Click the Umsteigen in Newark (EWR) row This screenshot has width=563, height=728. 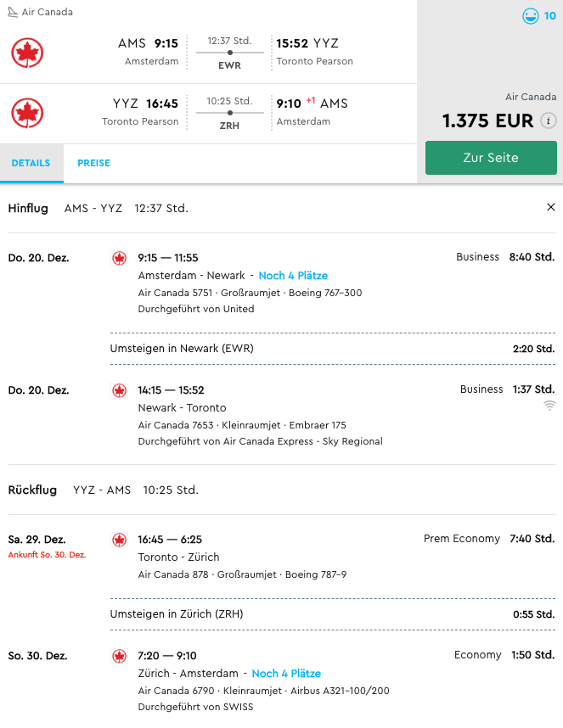(332, 349)
